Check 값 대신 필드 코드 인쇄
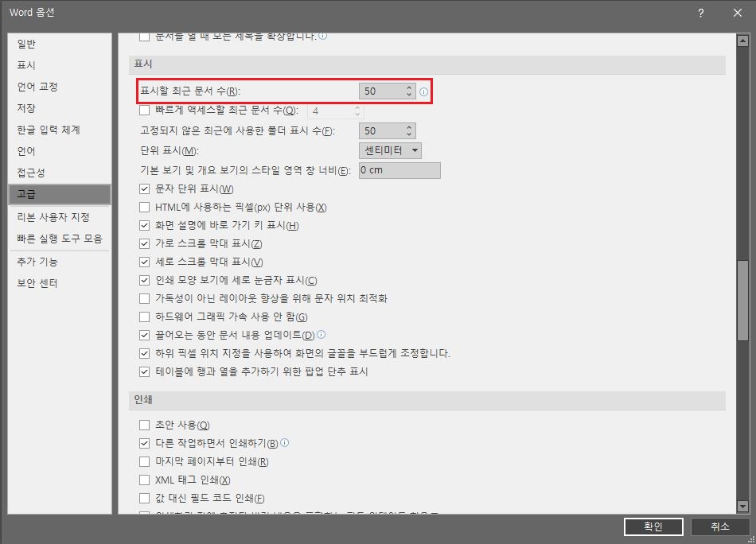This screenshot has width=756, height=544. [144, 498]
